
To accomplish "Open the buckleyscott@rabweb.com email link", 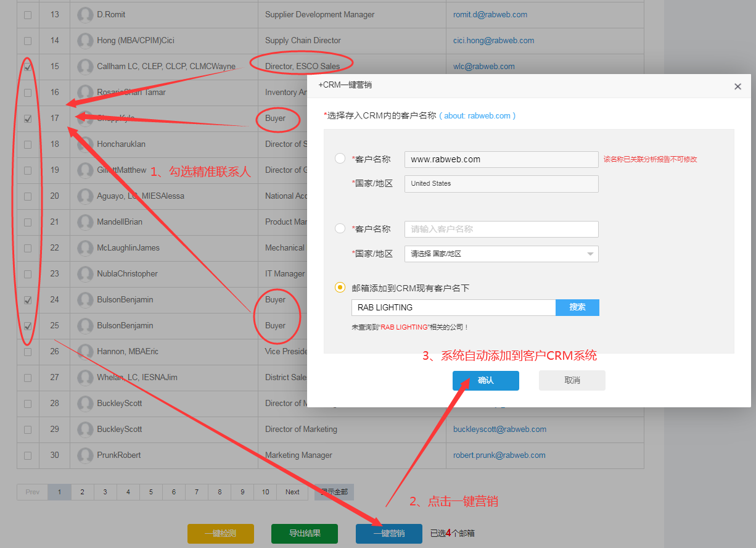I will click(x=500, y=430).
